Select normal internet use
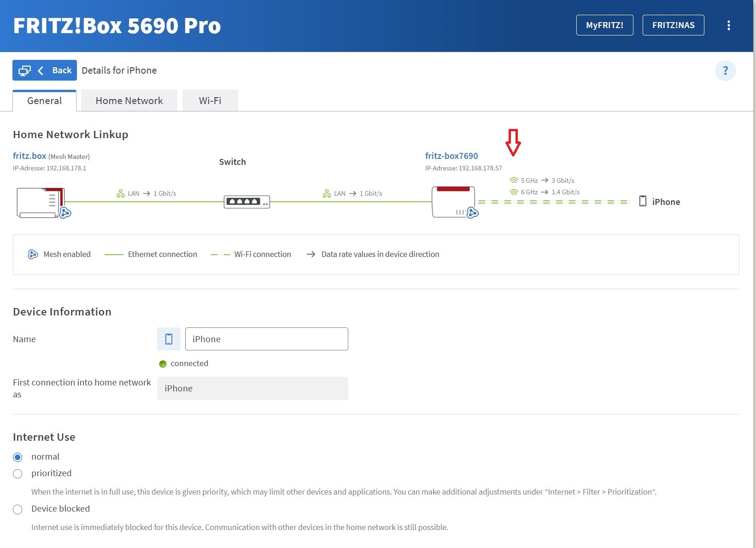Screen dimensions: 756x548 coord(18,457)
